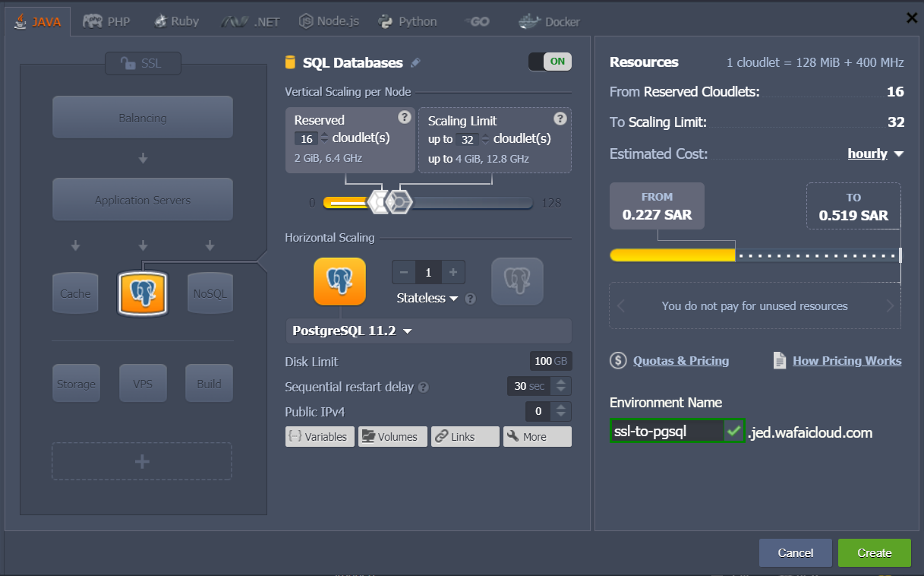Show help for the scaling mode
The image size is (924, 576).
471,299
